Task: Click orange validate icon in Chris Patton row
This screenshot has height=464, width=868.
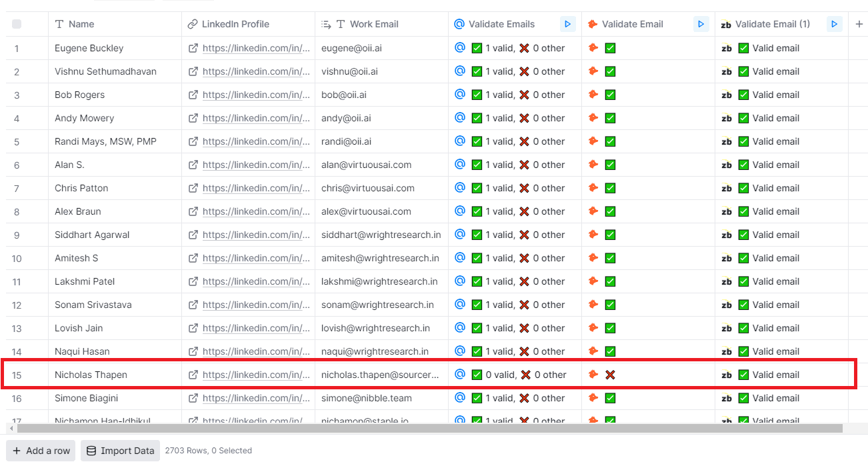Action: 593,188
